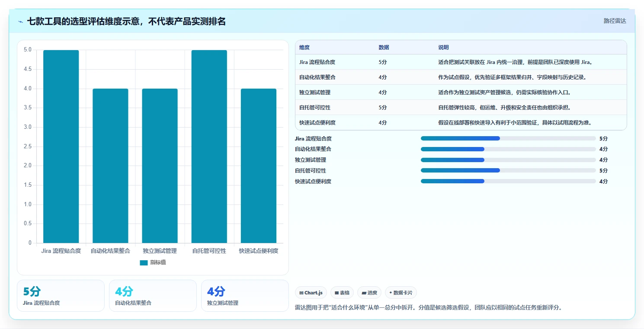Click the 自动化结果整合 bar in the chart

[x=110, y=166]
